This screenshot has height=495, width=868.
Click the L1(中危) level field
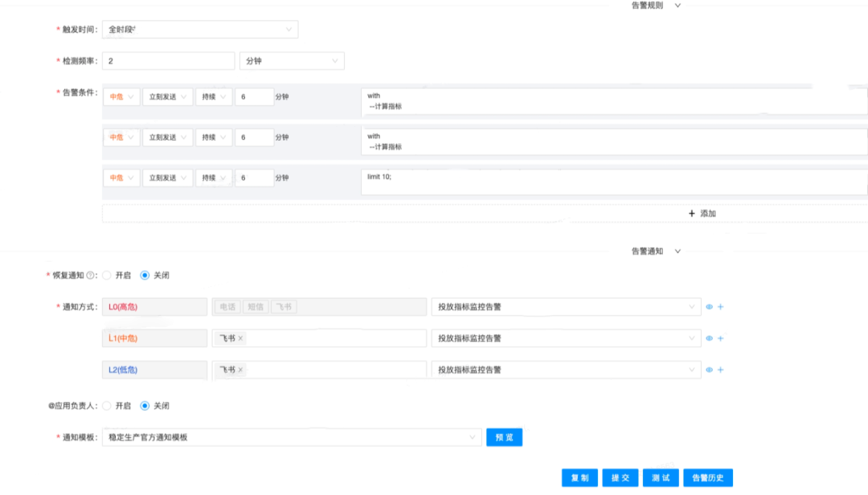coord(154,338)
